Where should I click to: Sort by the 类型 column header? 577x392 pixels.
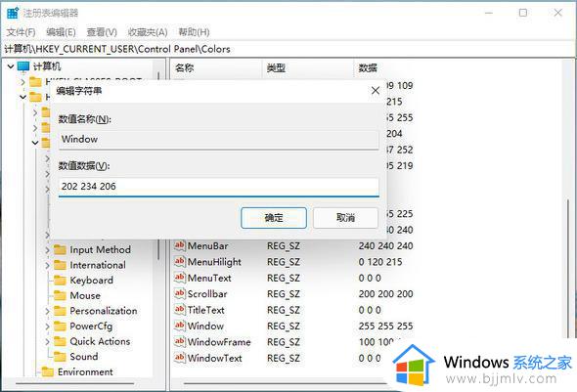[308, 68]
